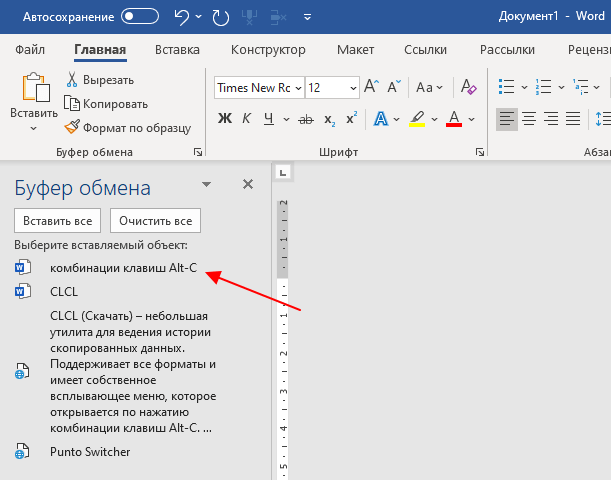Click the Очистить все button
The width and height of the screenshot is (611, 480).
click(x=155, y=221)
